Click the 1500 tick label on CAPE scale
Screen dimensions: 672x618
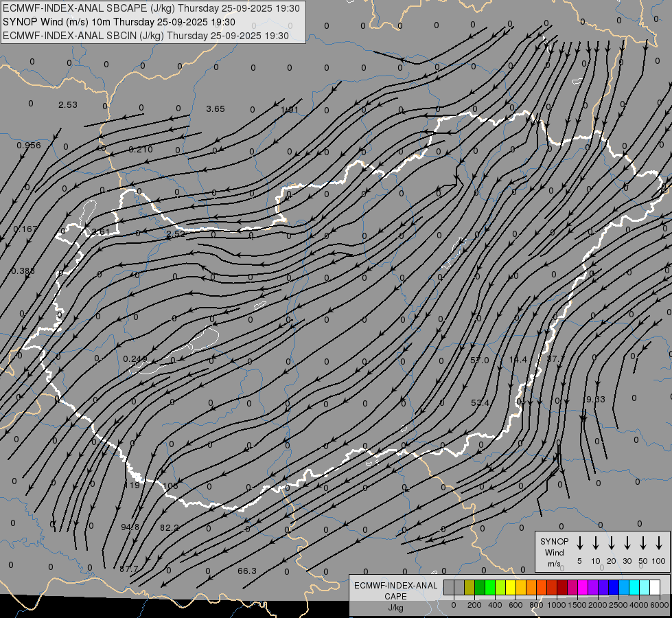coord(577,605)
